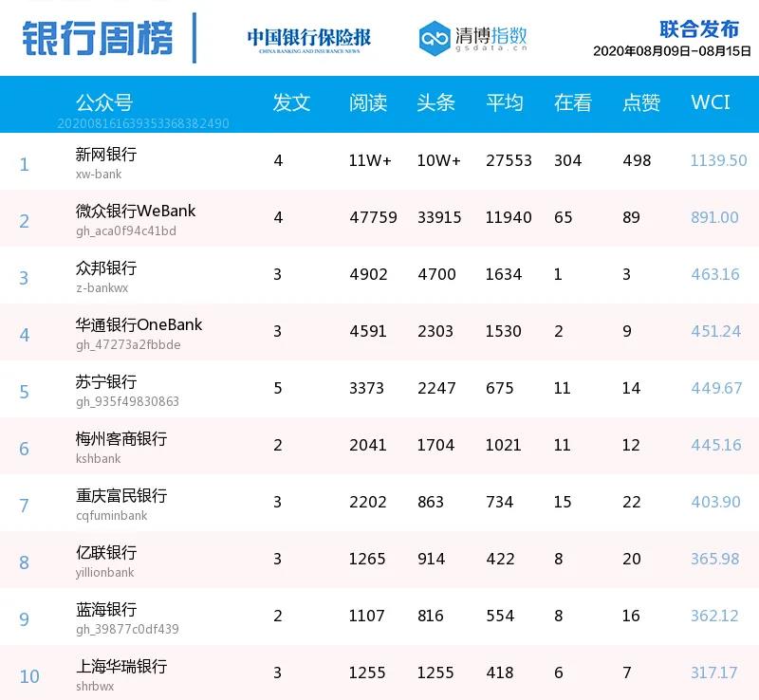Viewport: 759px width, 700px height.
Task: Click the 银行周榜 title
Action: (x=97, y=37)
